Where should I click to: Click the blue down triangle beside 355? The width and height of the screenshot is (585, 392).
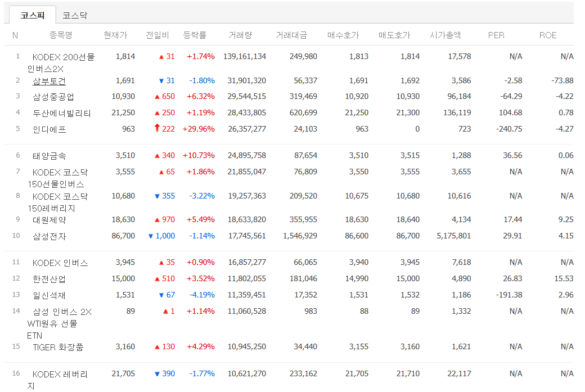[157, 196]
